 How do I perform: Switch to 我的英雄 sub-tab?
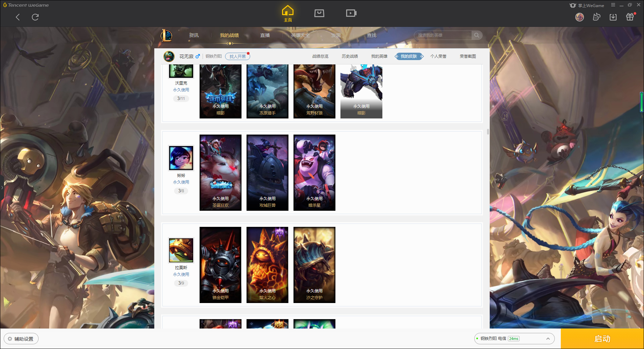click(x=379, y=56)
